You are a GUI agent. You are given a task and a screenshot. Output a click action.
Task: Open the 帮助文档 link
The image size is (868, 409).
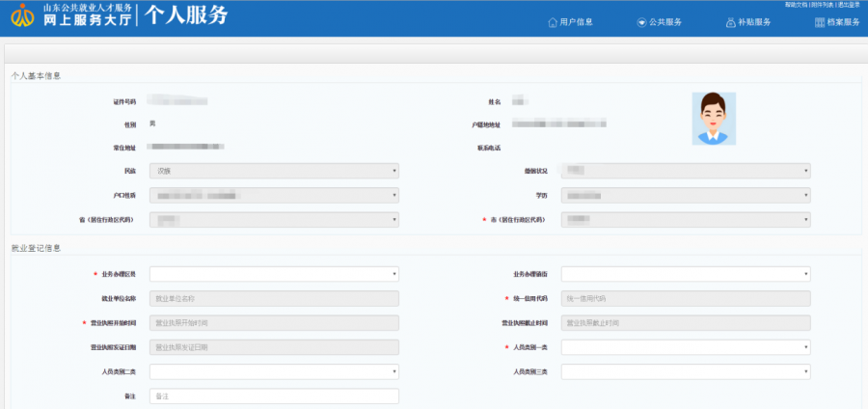tap(795, 5)
